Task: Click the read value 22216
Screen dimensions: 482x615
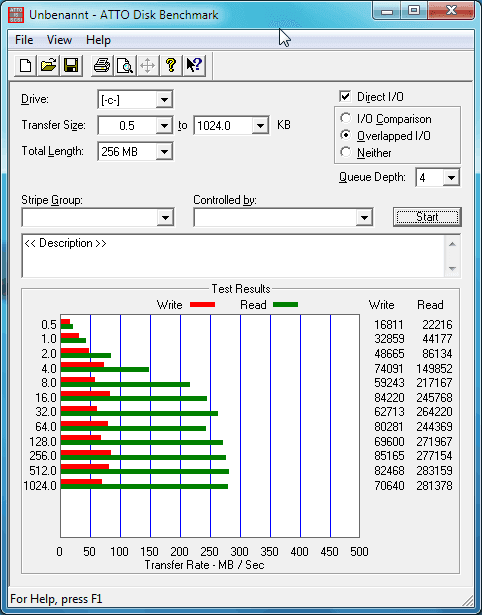Action: 437,325
